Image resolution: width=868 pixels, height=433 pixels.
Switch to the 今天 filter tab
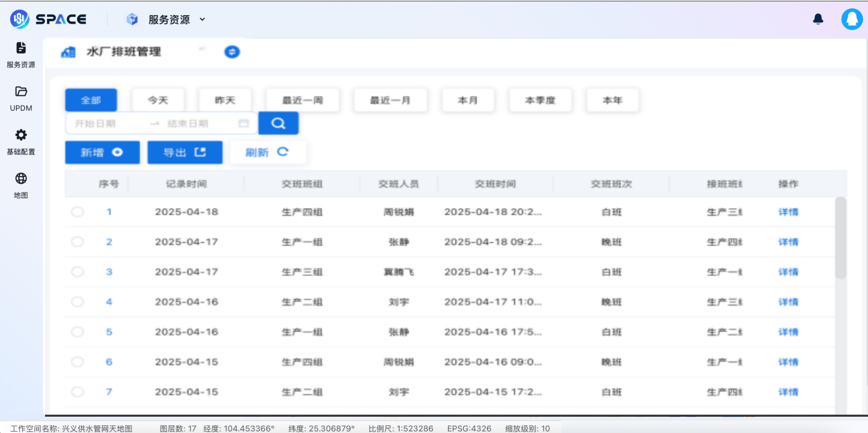pyautogui.click(x=158, y=100)
